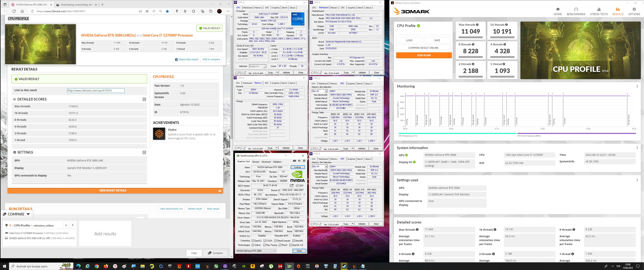Screen dimensions: 644x270
Task: Collapse HIDE RESULT DETAILS bar
Action: pos(115,191)
